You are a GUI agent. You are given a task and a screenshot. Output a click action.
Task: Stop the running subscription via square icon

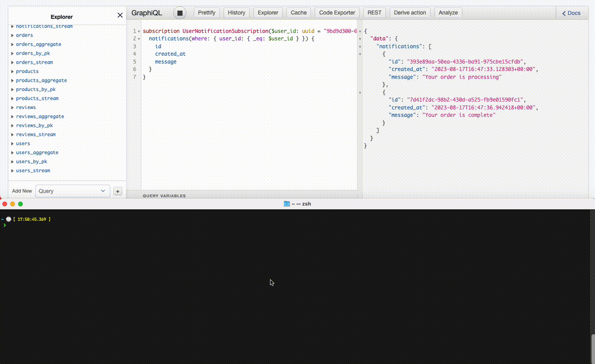point(179,13)
